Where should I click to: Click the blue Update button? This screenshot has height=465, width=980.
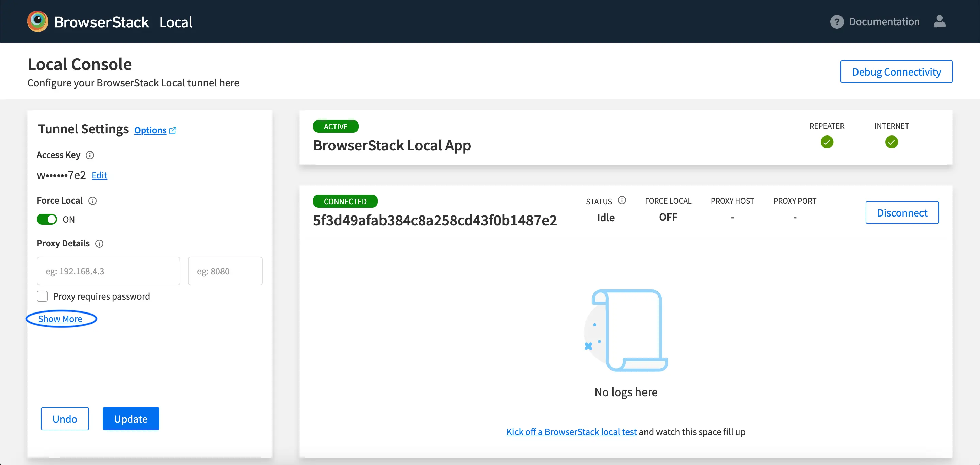pos(131,419)
